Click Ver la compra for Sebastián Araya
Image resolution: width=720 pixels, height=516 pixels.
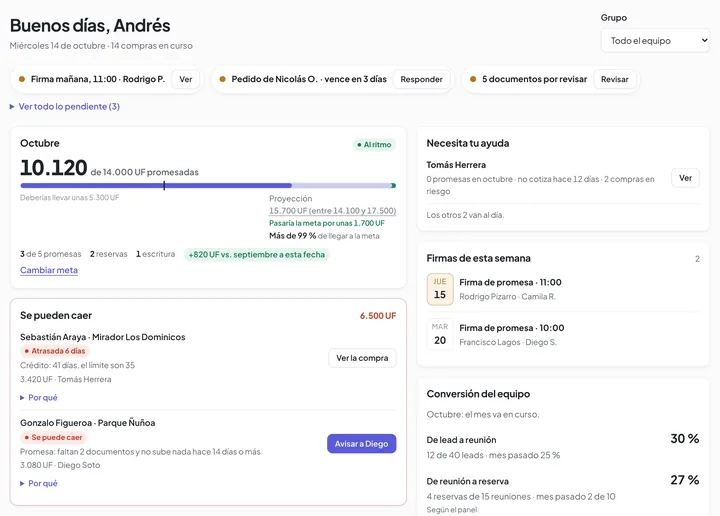[362, 358]
